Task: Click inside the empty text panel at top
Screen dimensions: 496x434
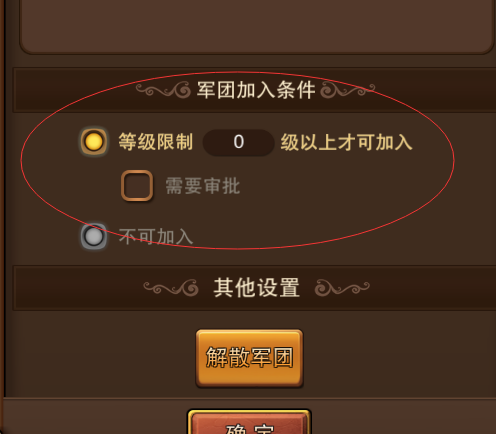Action: pos(257,23)
